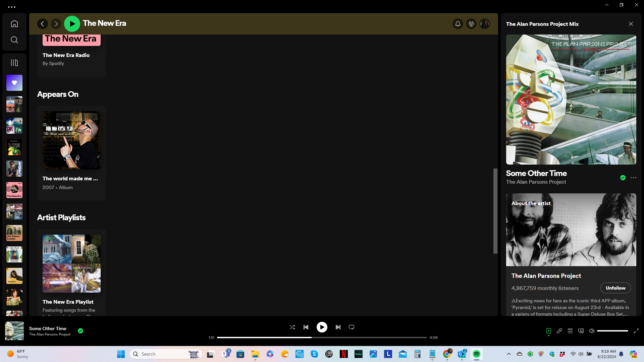644x362 pixels.
Task: Click the Windows taskbar Search box
Action: tap(166, 354)
